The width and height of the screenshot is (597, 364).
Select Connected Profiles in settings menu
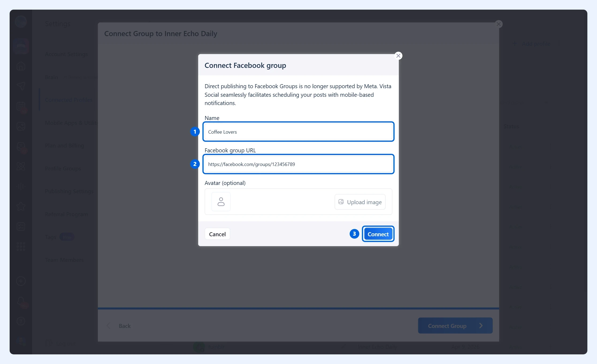pos(68,100)
